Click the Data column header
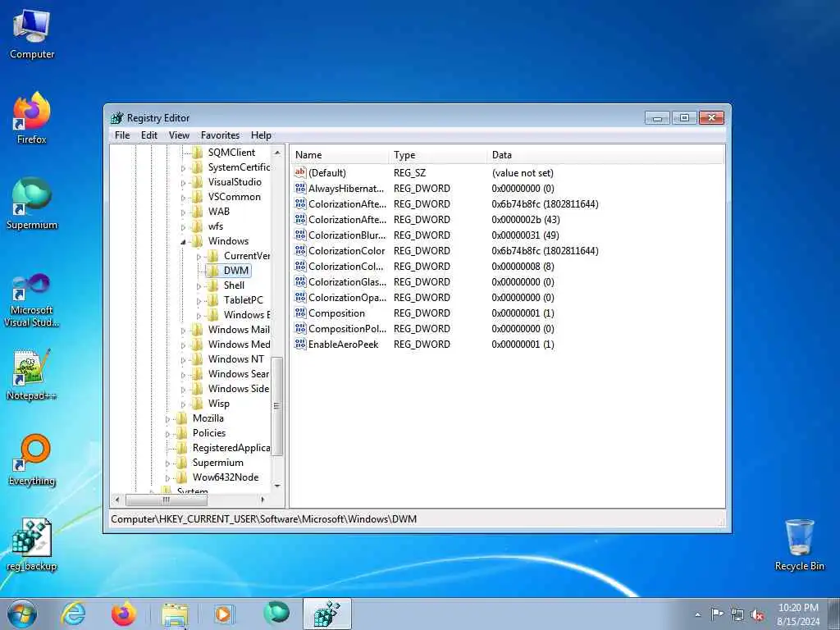840x630 pixels. pos(605,155)
